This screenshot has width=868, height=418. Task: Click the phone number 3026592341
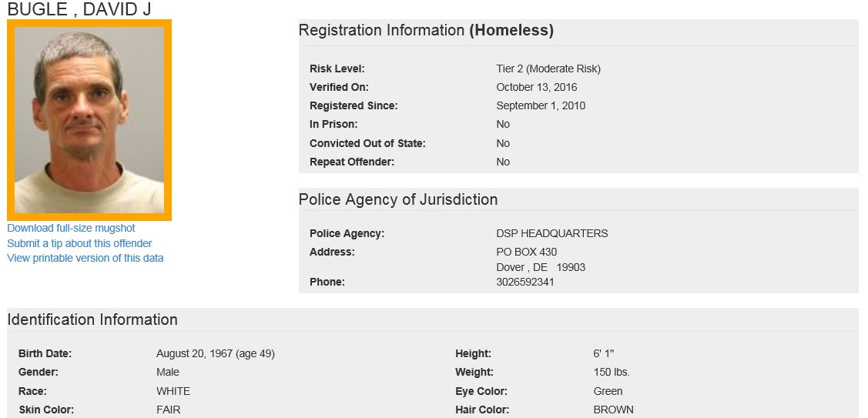(x=525, y=282)
